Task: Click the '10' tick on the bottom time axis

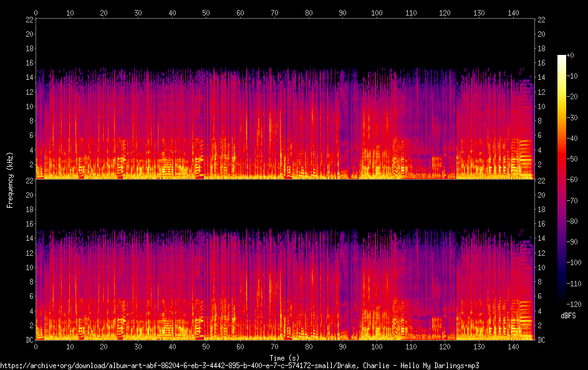Action: [x=70, y=347]
